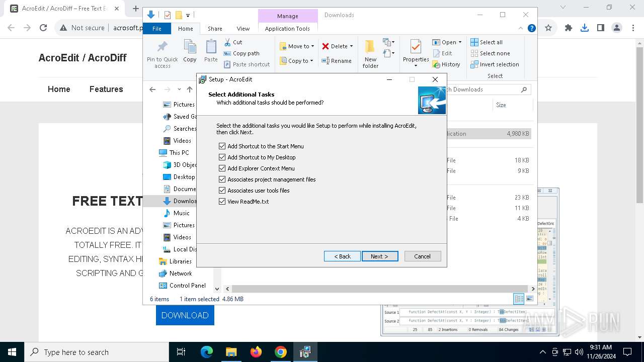Cancel the AcroEdit setup
Image resolution: width=644 pixels, height=362 pixels.
pyautogui.click(x=423, y=256)
